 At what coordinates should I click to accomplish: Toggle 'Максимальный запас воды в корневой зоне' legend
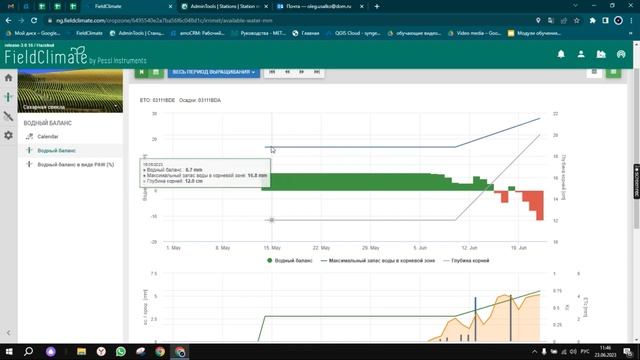(378, 260)
